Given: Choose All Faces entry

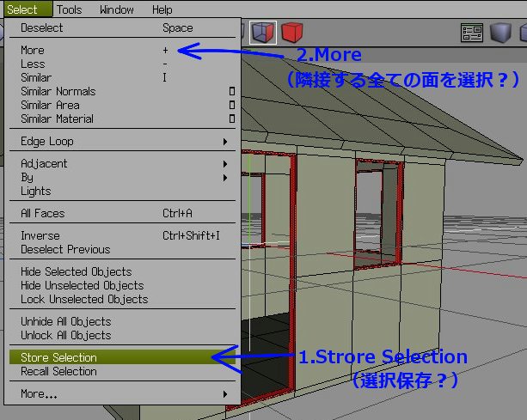Looking at the screenshot, I should point(122,214).
